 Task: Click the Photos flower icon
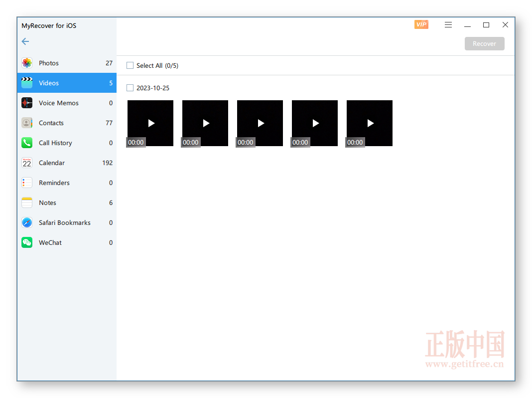pyautogui.click(x=27, y=63)
